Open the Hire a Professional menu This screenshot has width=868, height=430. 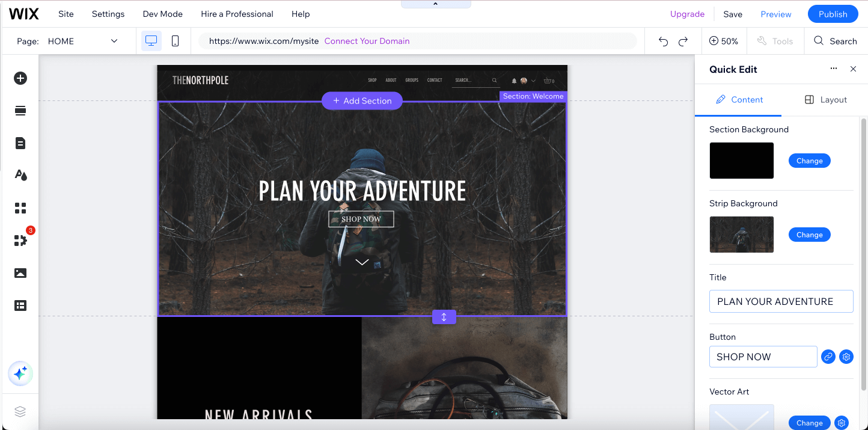point(237,14)
